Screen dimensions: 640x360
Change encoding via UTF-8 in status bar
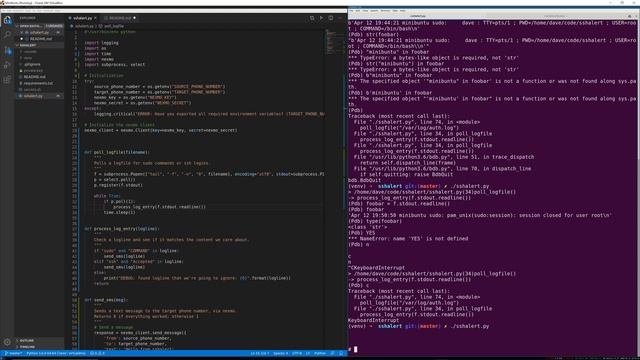pos(297,353)
